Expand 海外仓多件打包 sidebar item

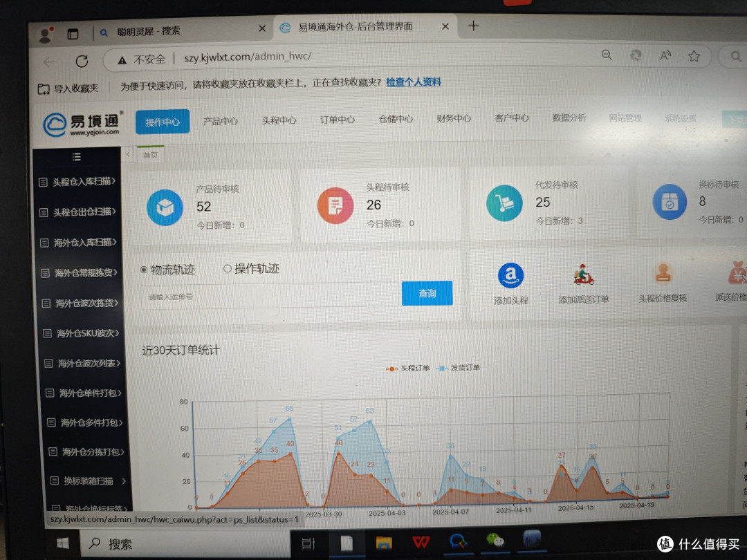[86, 422]
